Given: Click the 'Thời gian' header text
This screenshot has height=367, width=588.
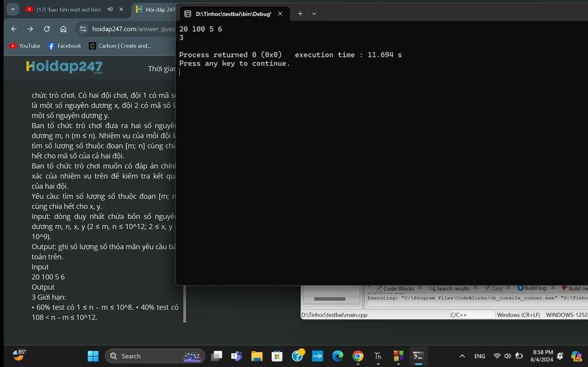Looking at the screenshot, I should (x=161, y=69).
